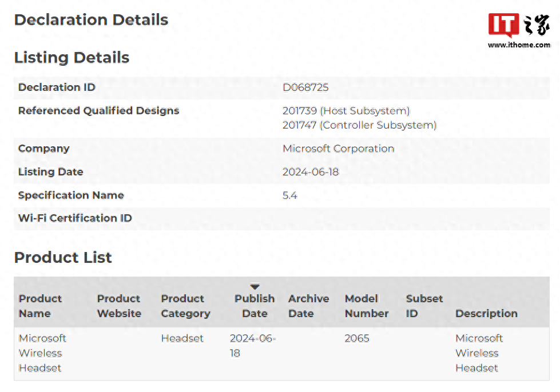Click the Description column header

486,314
